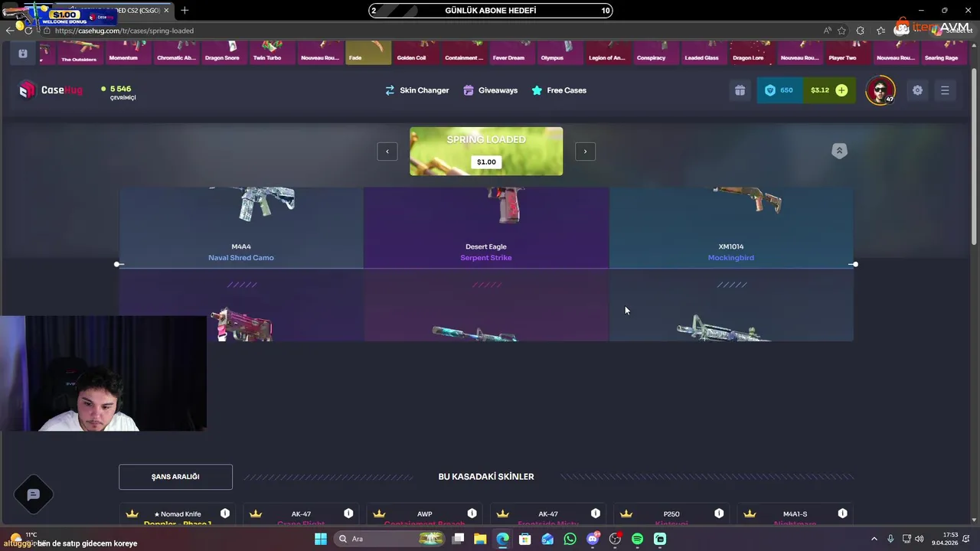Open WhatsApp from taskbar
The height and width of the screenshot is (551, 980).
[x=570, y=539]
